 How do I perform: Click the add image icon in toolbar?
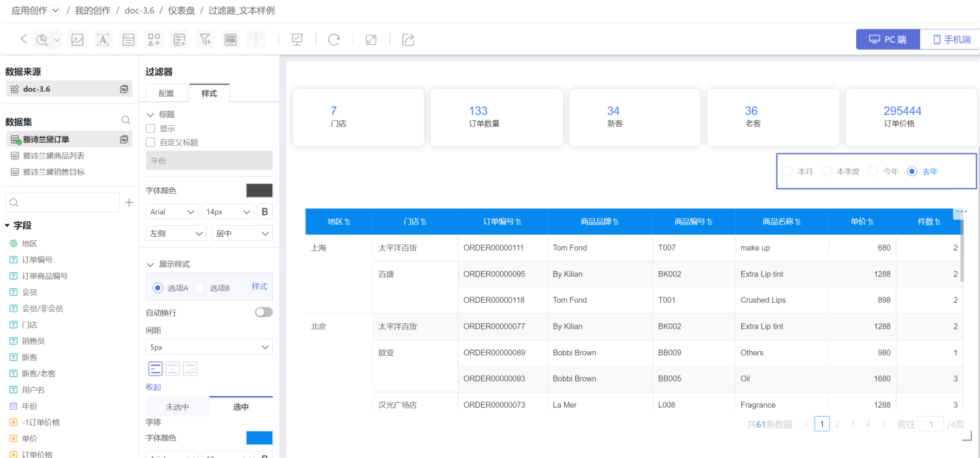click(x=78, y=39)
